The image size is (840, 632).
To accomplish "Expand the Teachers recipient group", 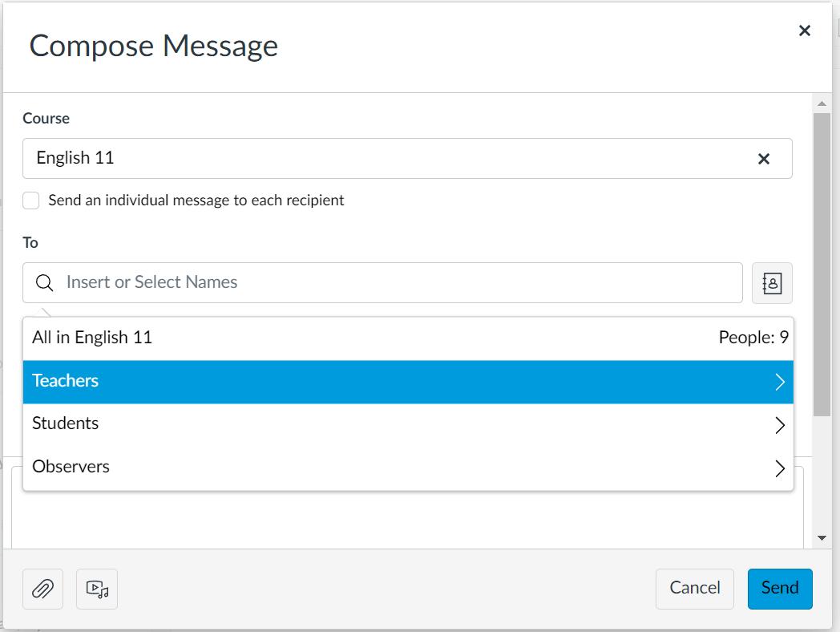I will (780, 382).
